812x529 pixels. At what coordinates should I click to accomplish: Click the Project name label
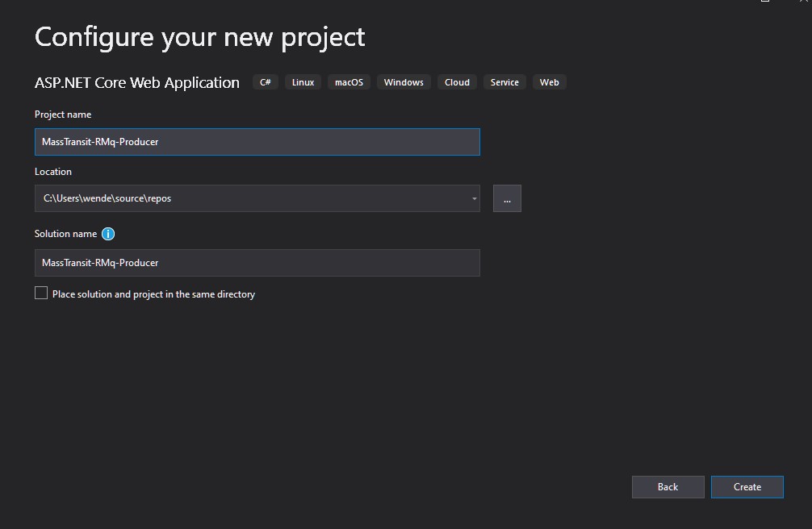(63, 115)
